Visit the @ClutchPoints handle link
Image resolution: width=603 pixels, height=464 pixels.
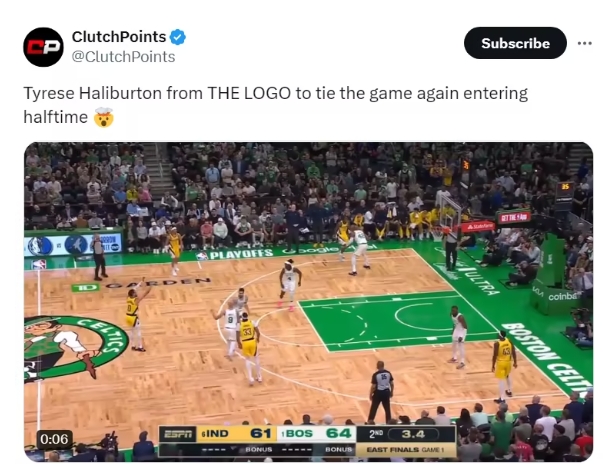[x=123, y=57]
